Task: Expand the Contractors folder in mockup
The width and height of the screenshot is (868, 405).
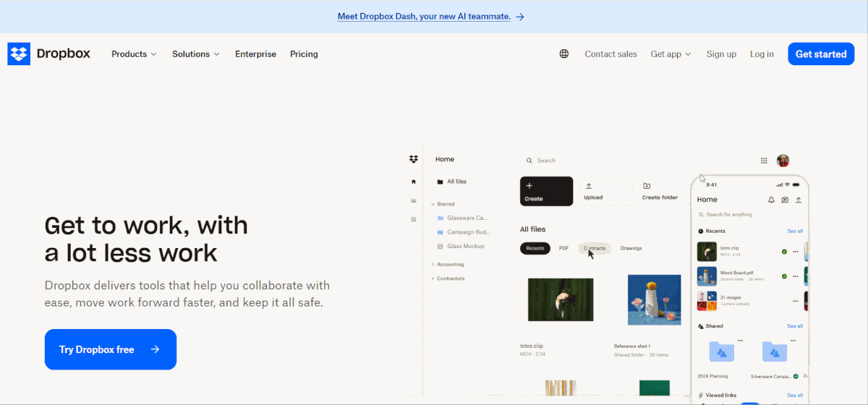Action: (433, 278)
